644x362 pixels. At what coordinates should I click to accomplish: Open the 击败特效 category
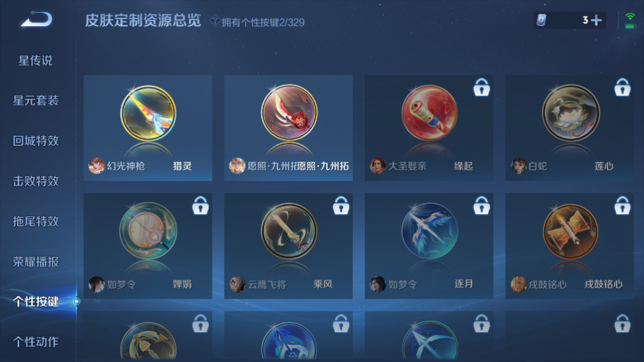(x=36, y=181)
